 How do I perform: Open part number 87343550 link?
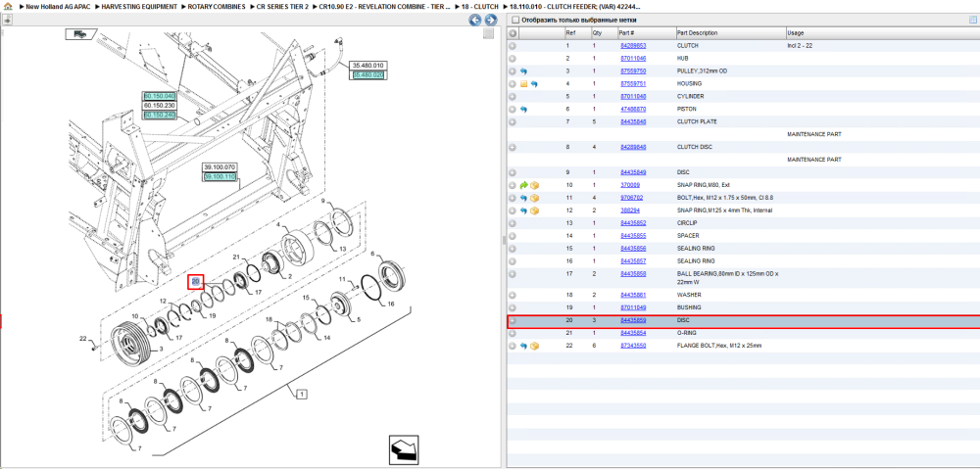(632, 346)
